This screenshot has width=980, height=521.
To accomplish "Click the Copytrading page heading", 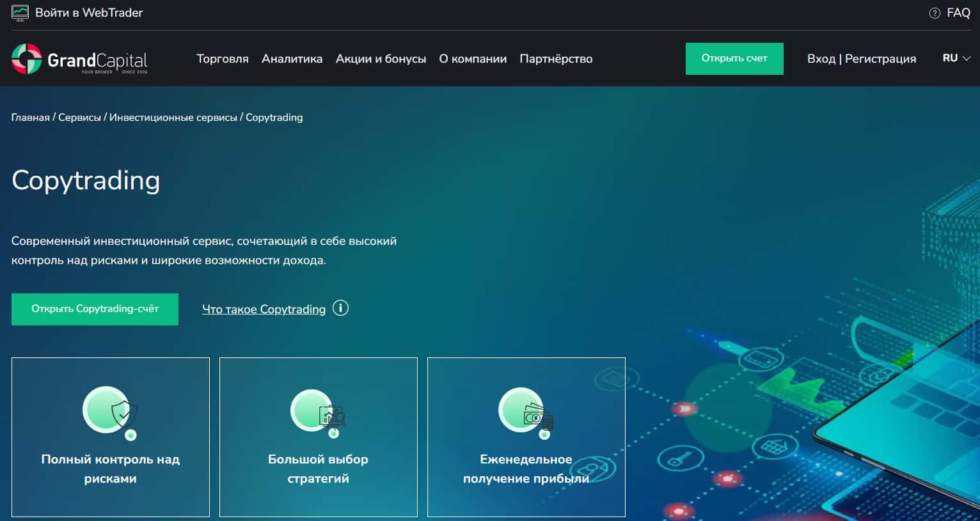I will [86, 181].
